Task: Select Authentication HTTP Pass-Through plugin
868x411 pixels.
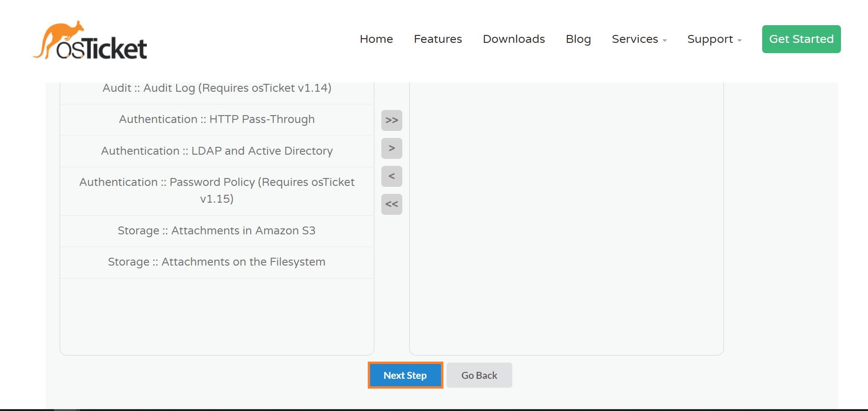Action: [217, 119]
